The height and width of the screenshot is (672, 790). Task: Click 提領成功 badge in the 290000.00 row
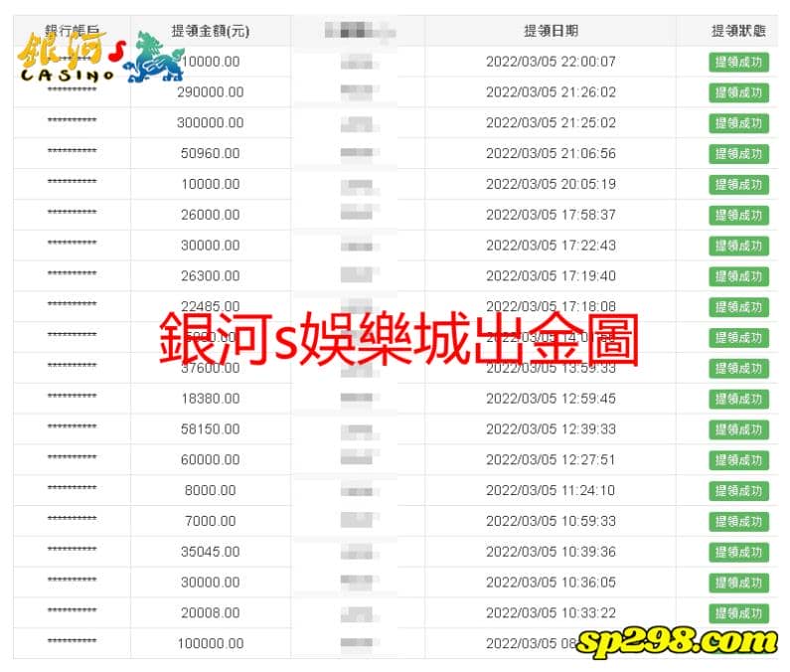(x=738, y=92)
